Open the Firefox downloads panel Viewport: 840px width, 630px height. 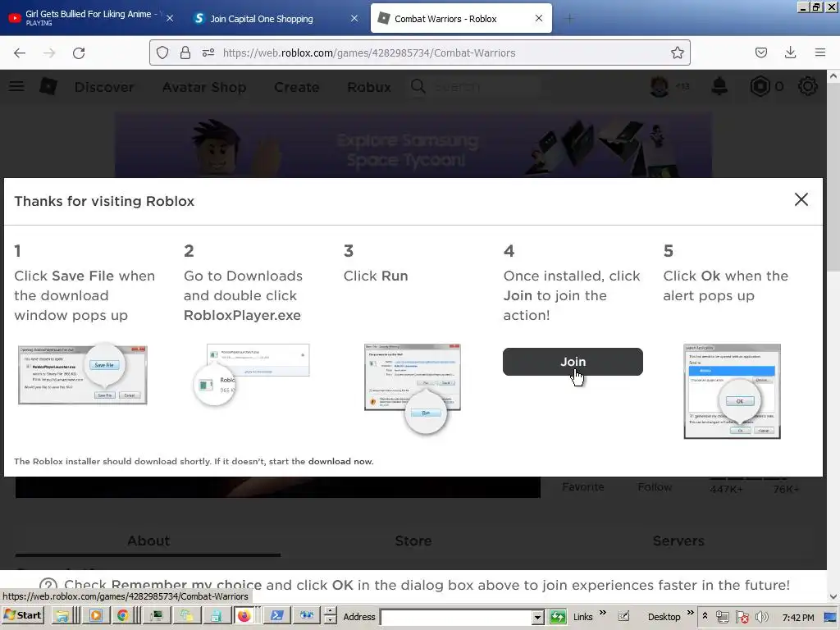click(790, 52)
